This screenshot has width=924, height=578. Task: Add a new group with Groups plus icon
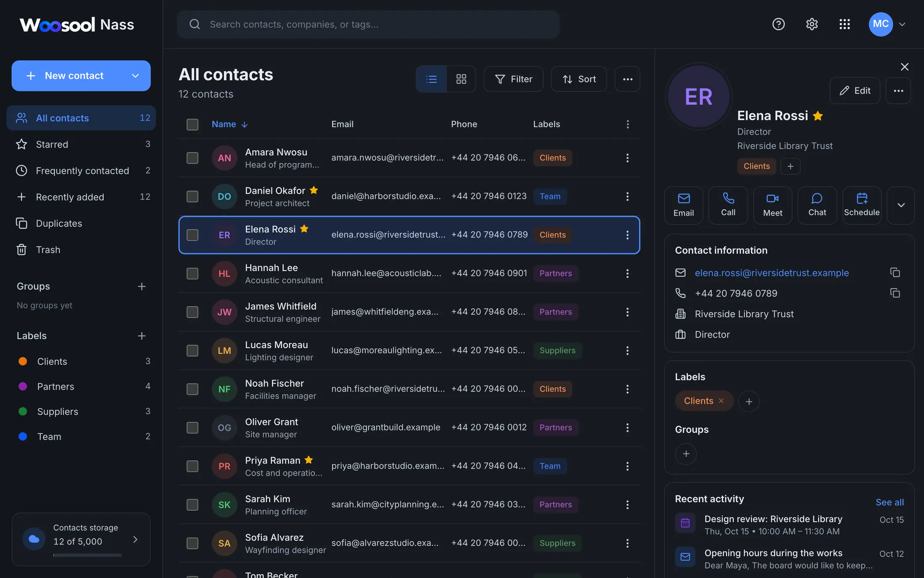coord(142,286)
